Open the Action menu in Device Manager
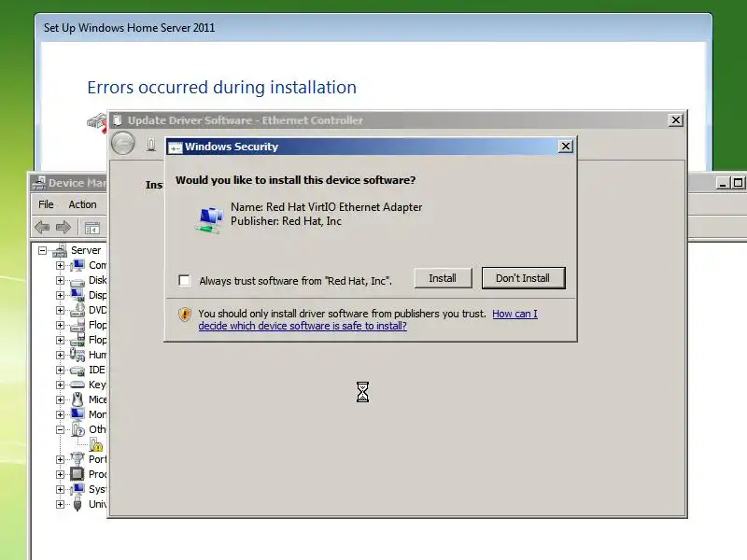The height and width of the screenshot is (560, 747). click(x=82, y=204)
